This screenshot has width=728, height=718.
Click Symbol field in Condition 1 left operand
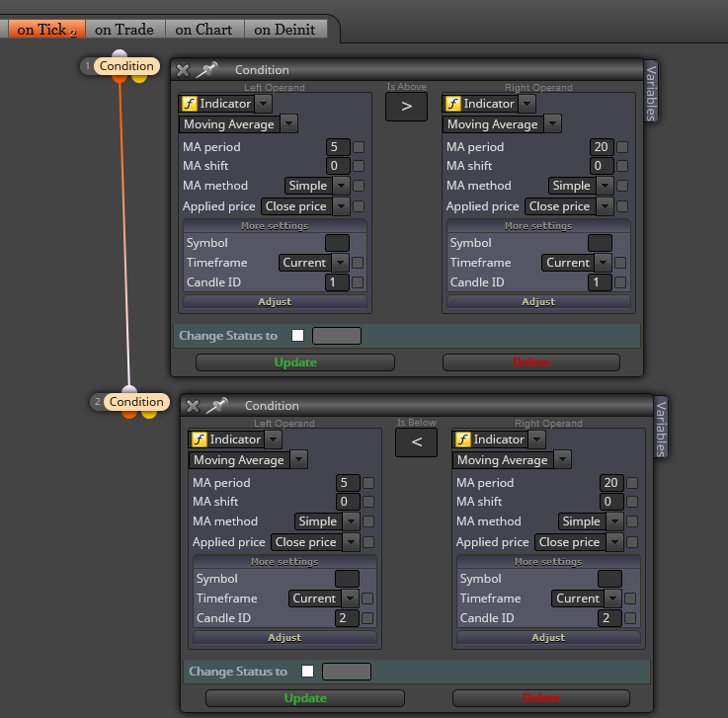[337, 243]
